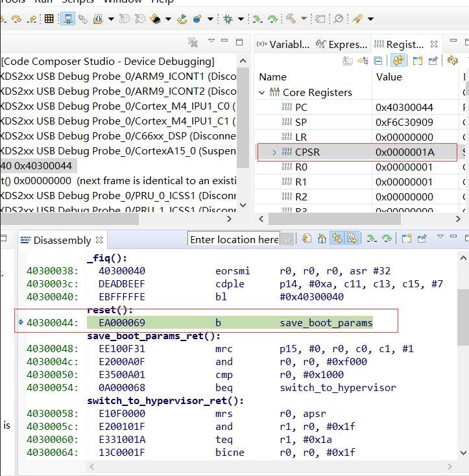Click Assembly Step Into icon in Disassembly
Image resolution: width=469 pixels, height=476 pixels.
coord(372,239)
